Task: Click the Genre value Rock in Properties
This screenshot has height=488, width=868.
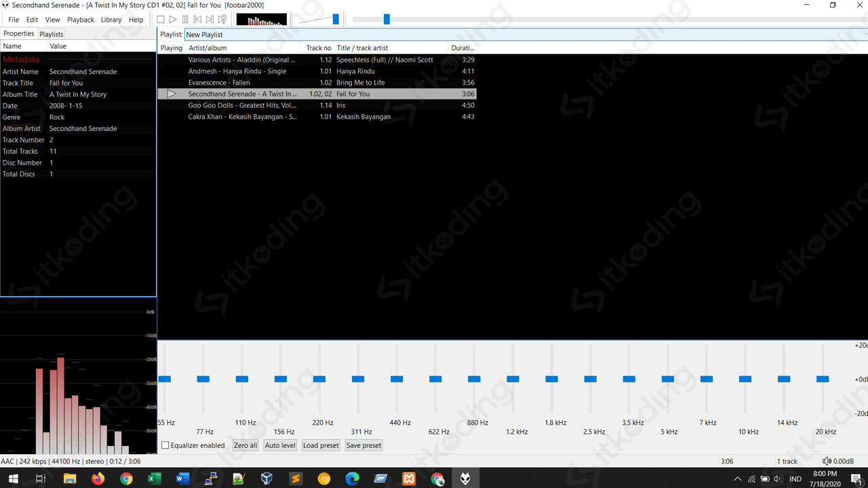Action: click(x=57, y=117)
